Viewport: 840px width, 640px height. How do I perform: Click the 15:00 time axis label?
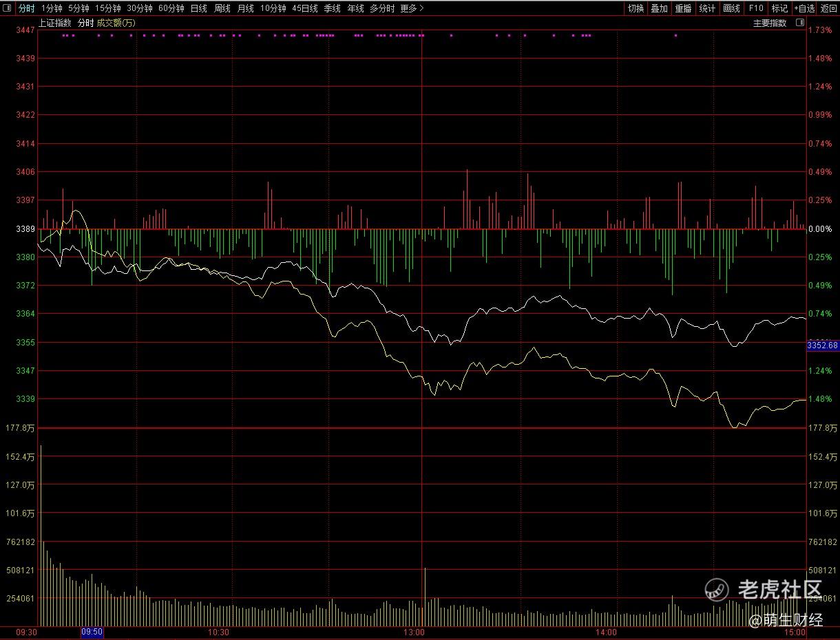coord(795,632)
